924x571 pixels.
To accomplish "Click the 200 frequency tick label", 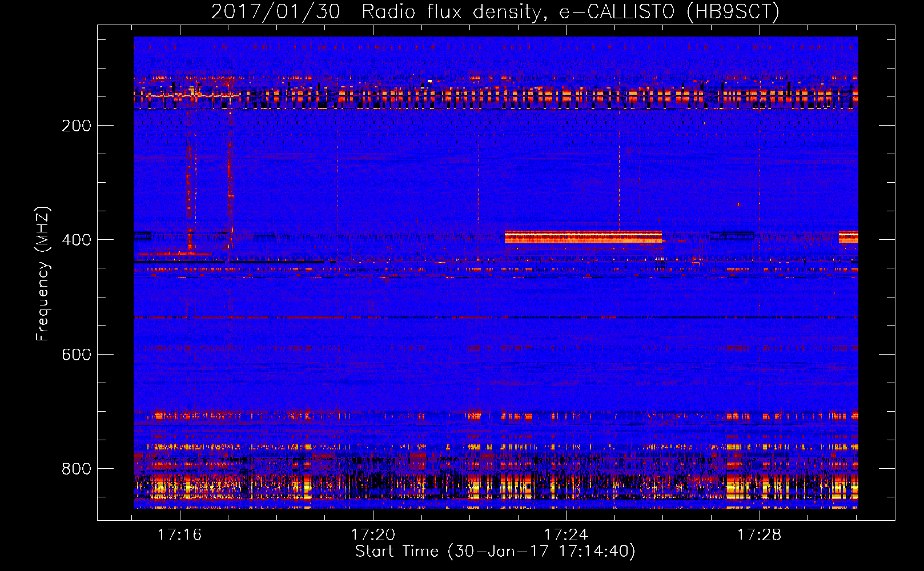I will [x=77, y=126].
